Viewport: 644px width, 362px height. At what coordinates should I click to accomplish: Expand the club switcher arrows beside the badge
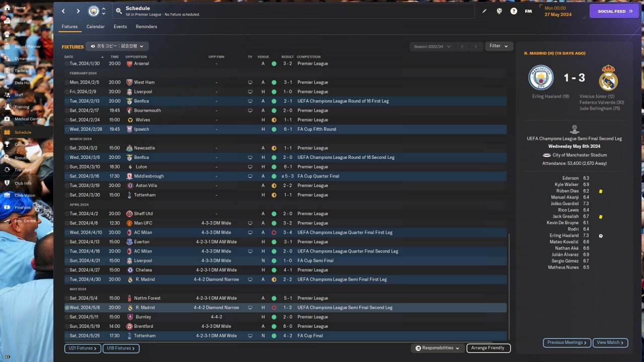[x=104, y=11]
